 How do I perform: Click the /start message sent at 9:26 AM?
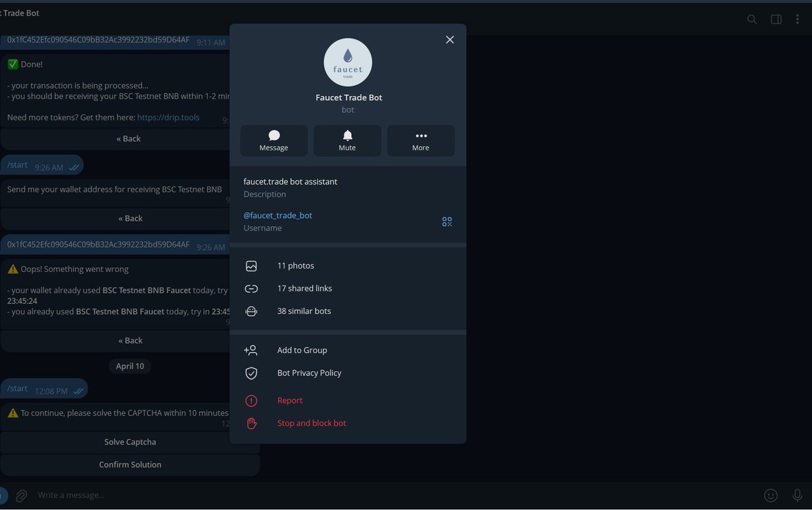[42, 166]
